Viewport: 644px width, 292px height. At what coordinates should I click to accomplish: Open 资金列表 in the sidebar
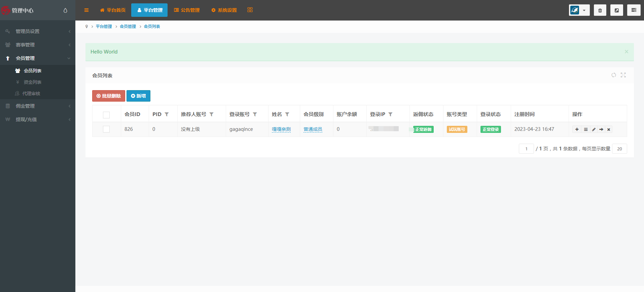[32, 82]
